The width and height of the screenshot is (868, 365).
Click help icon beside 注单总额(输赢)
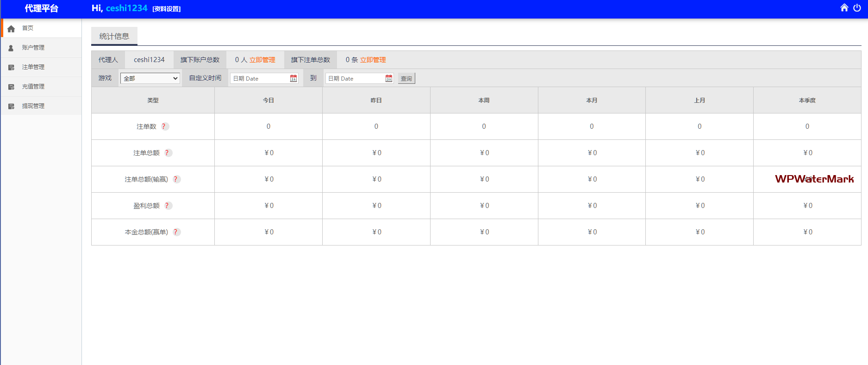[175, 179]
